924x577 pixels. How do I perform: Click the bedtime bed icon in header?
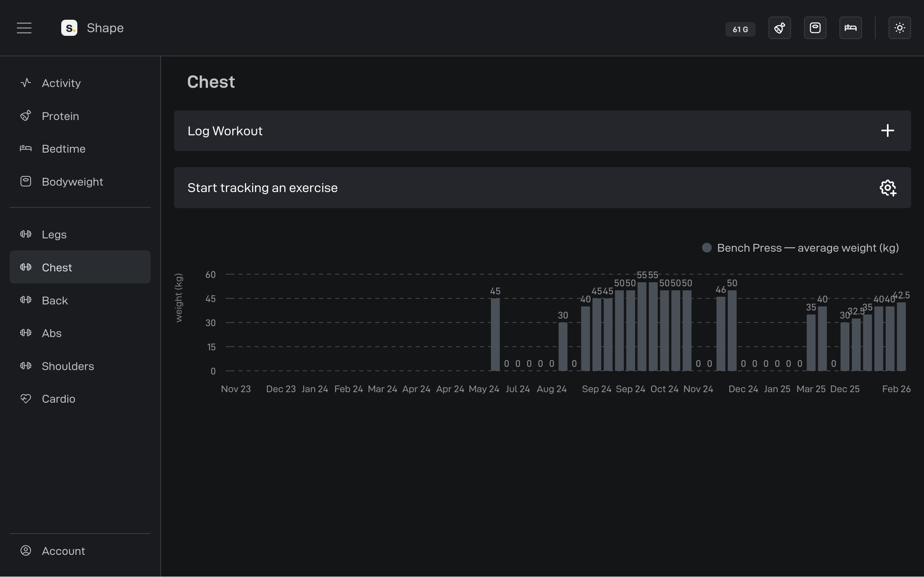(850, 28)
